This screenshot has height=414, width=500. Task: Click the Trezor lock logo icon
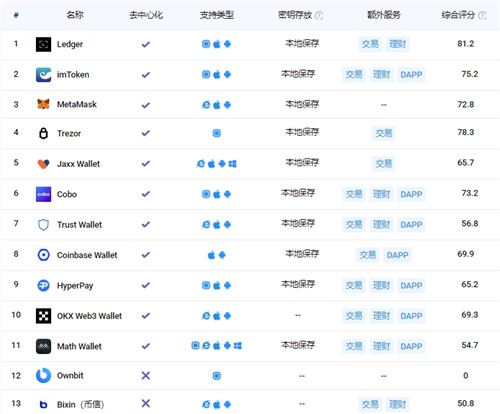coord(43,133)
